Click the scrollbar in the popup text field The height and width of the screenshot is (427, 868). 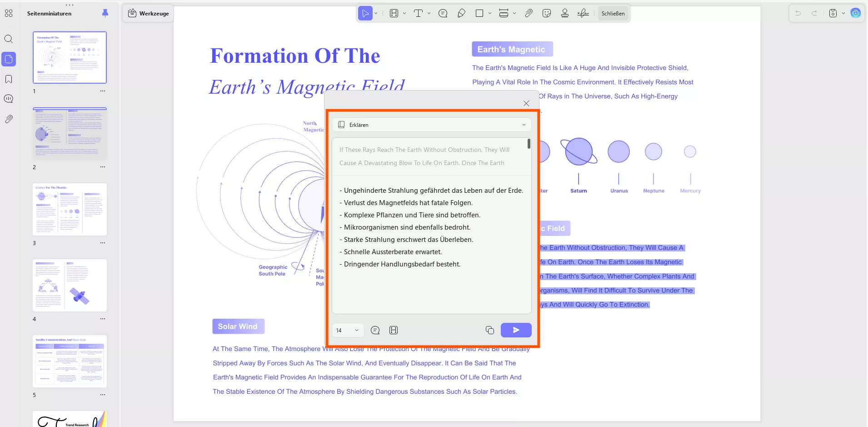click(529, 144)
